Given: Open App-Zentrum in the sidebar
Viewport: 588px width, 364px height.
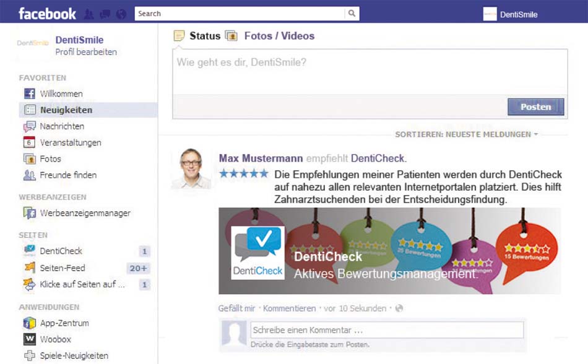Looking at the screenshot, I should 64,323.
